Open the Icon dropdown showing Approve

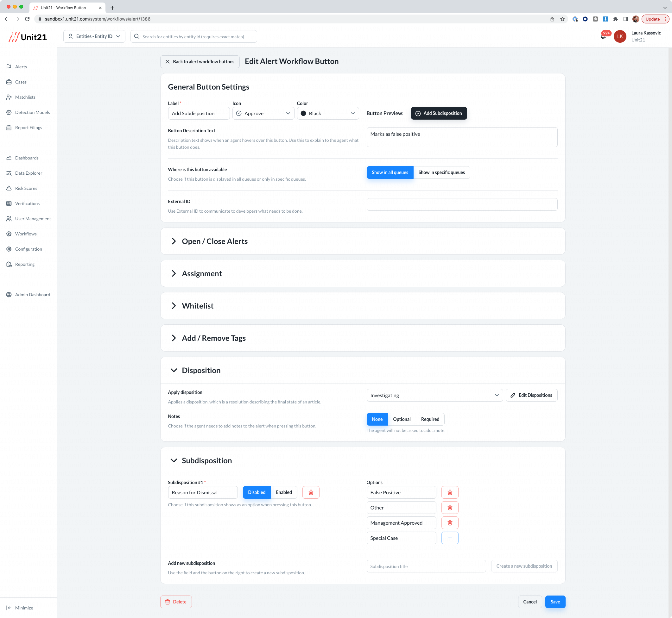(263, 113)
